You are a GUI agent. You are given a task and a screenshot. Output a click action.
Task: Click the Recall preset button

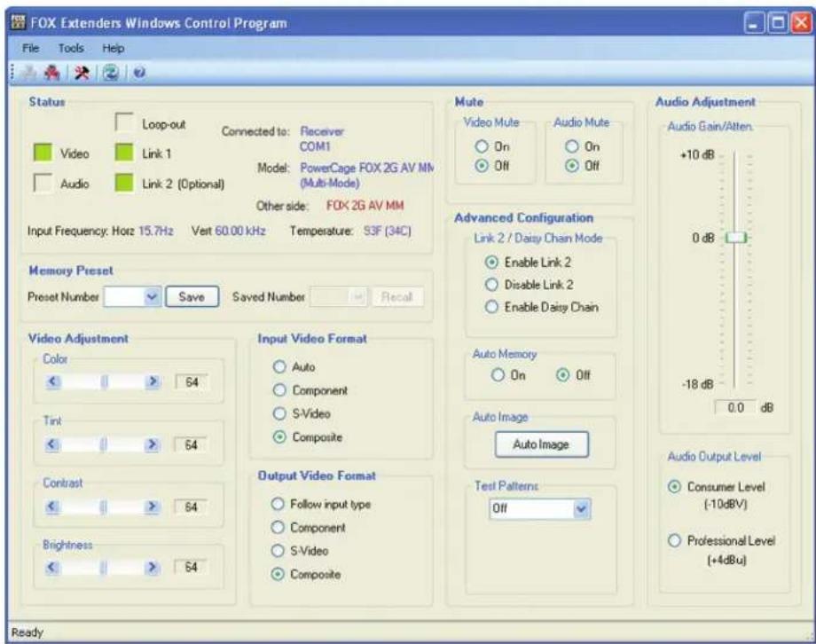click(397, 297)
